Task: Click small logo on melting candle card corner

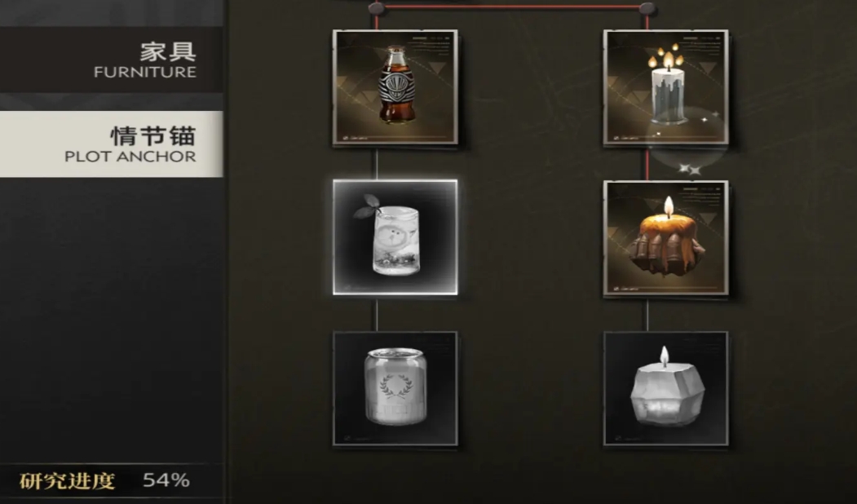Action: coord(616,289)
